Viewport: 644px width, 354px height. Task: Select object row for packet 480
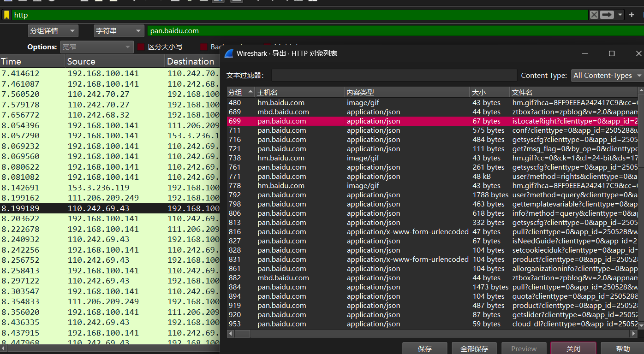pyautogui.click(x=432, y=102)
